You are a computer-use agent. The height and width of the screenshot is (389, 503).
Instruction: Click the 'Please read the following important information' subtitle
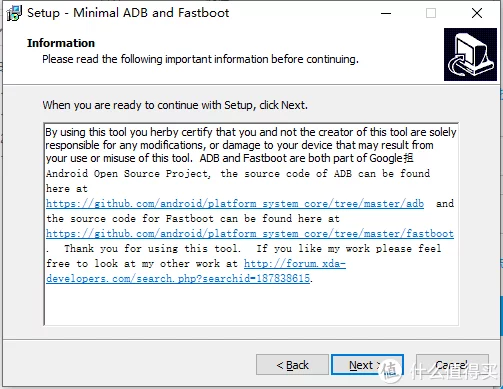click(200, 59)
